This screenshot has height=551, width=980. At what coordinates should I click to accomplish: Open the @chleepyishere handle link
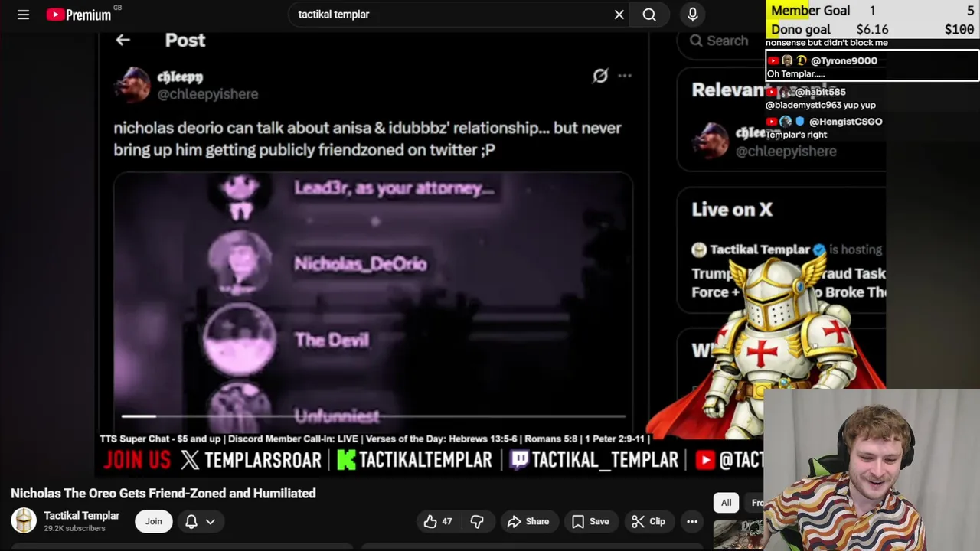point(207,94)
